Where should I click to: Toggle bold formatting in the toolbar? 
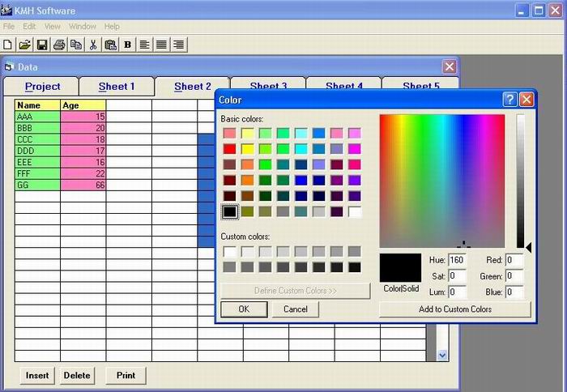pos(127,45)
